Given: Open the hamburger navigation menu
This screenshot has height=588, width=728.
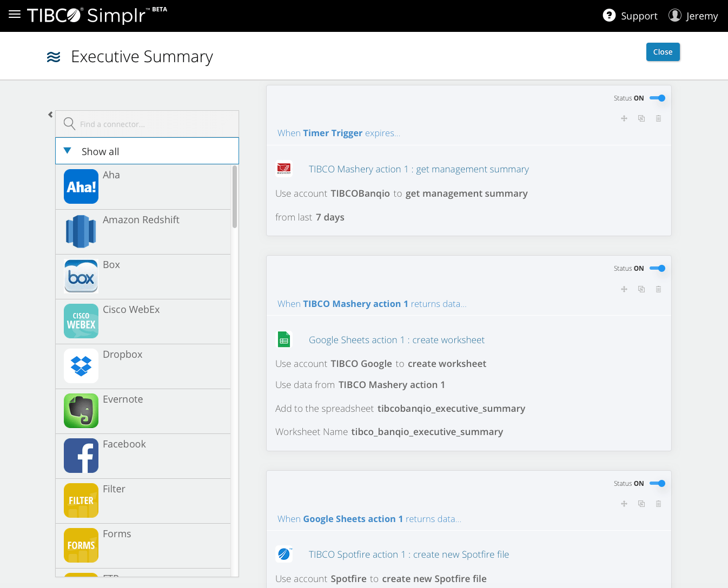Looking at the screenshot, I should (15, 15).
